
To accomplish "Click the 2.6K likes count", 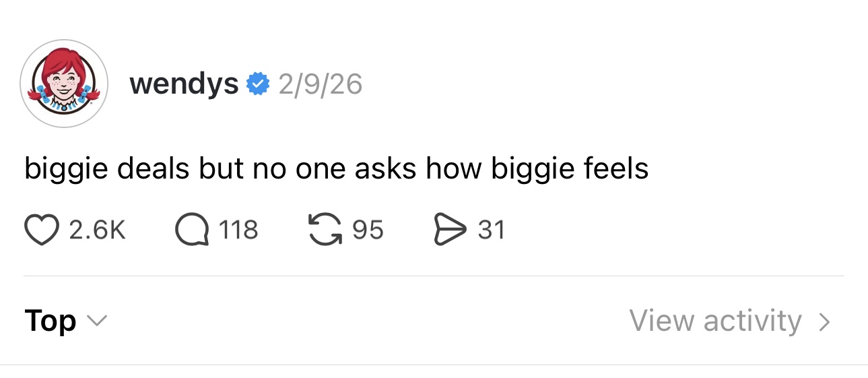I will click(97, 230).
